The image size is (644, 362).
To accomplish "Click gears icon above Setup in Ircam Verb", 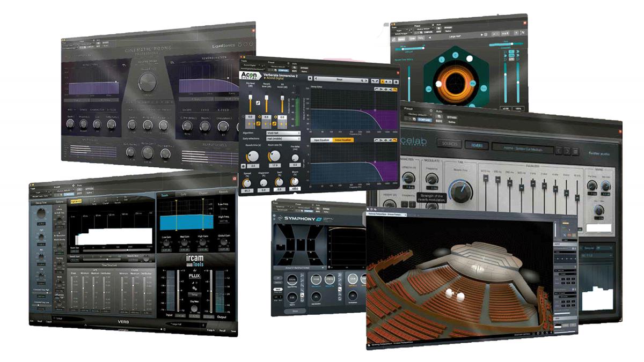I will (194, 288).
